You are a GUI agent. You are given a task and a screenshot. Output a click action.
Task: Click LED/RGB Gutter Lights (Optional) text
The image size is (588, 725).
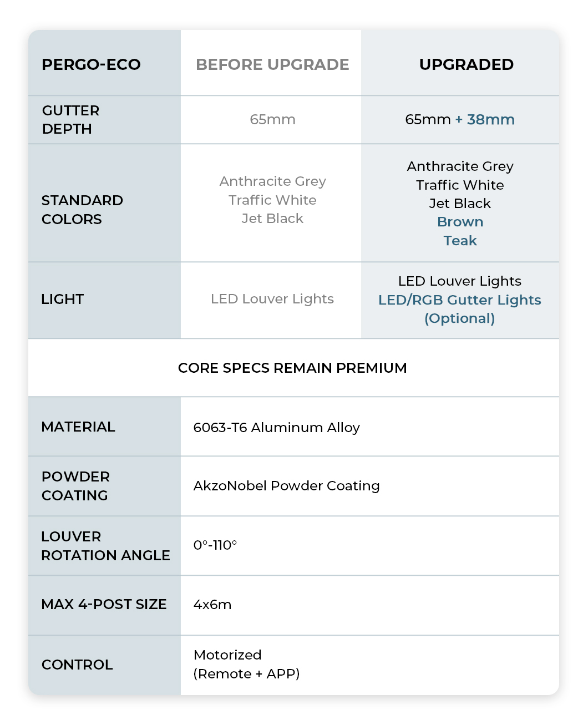459,309
